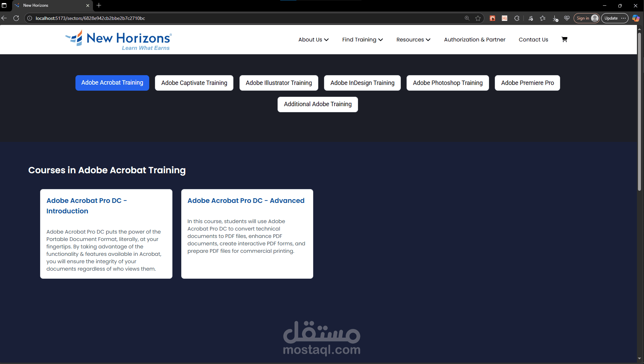Open the Hi extension icon
Image resolution: width=644 pixels, height=364 pixels.
505,18
